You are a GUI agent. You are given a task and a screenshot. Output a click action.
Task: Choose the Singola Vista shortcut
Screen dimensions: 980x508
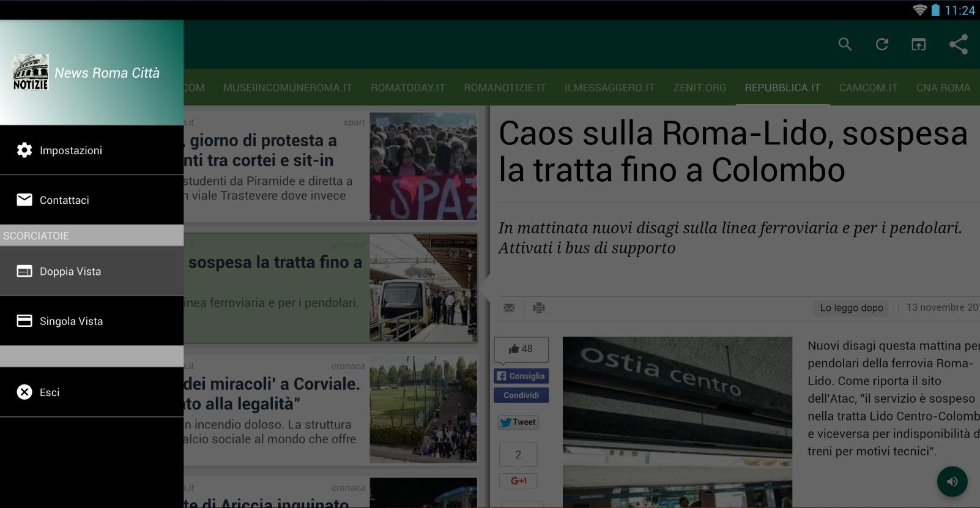point(92,321)
